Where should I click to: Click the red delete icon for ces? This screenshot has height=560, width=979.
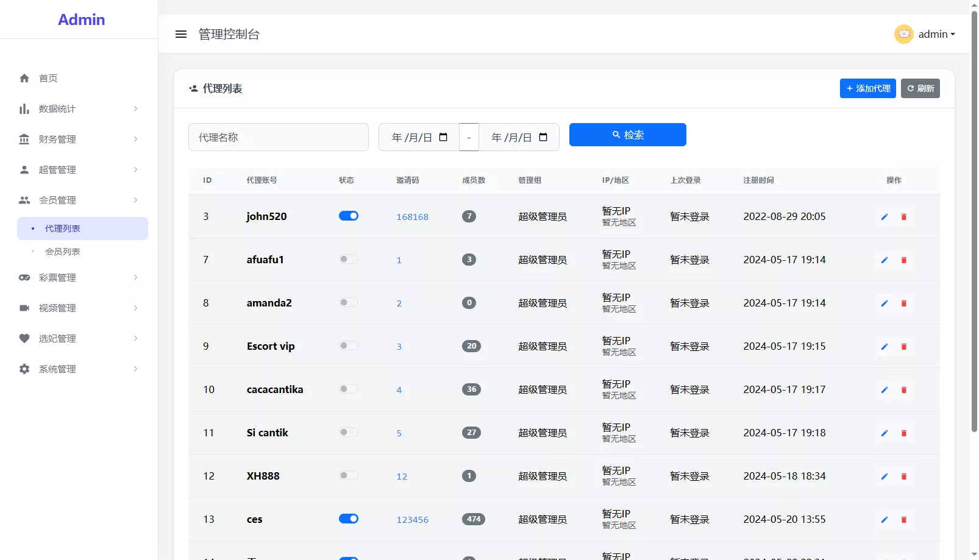904,520
